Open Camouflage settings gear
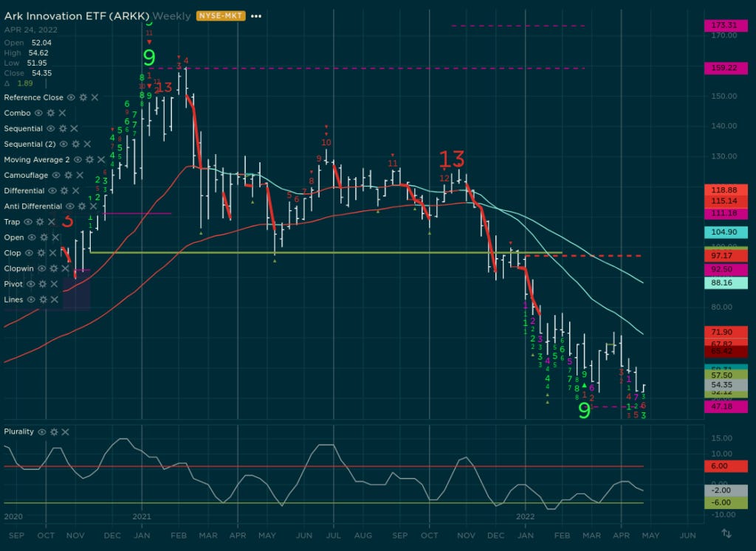Viewport: 756px width, 551px height. tap(68, 176)
